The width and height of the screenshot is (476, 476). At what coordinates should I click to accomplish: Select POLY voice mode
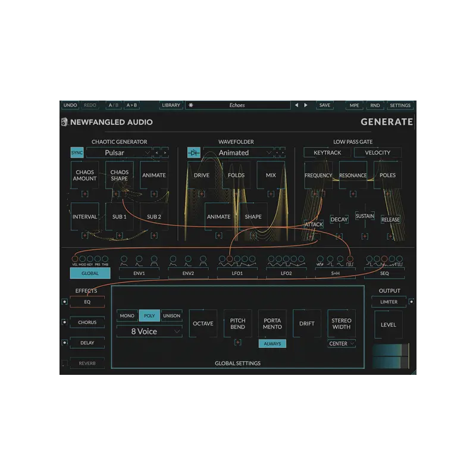coord(149,316)
